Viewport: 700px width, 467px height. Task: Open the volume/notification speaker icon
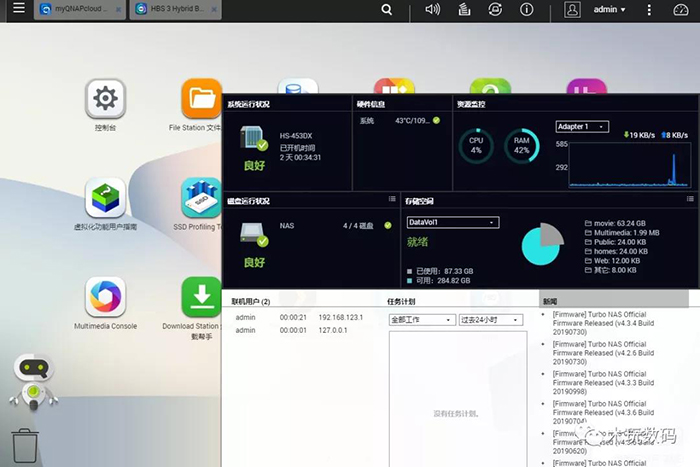pos(432,9)
